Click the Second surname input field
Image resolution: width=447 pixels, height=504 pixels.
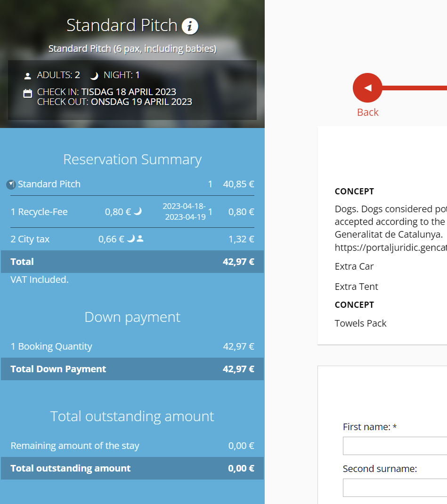(x=395, y=488)
